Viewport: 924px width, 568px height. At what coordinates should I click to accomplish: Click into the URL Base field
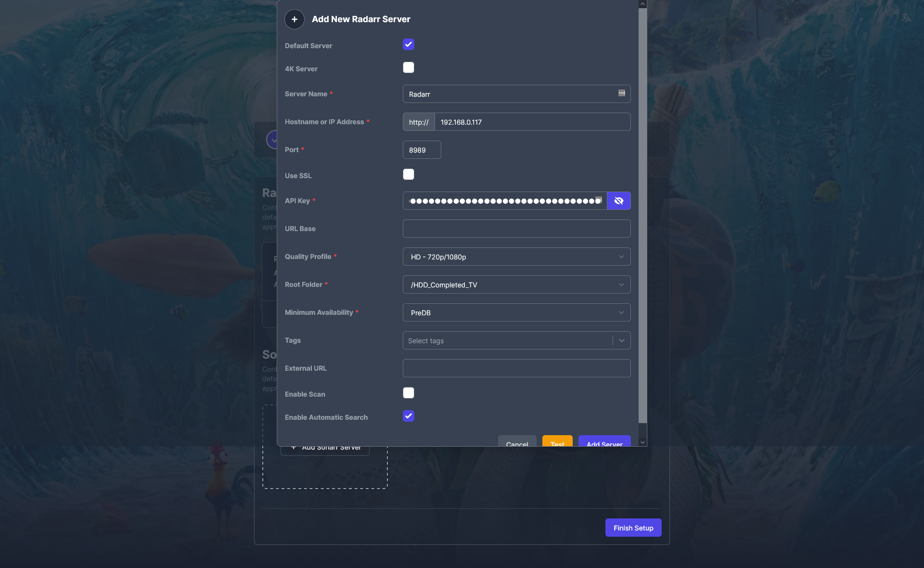click(516, 229)
